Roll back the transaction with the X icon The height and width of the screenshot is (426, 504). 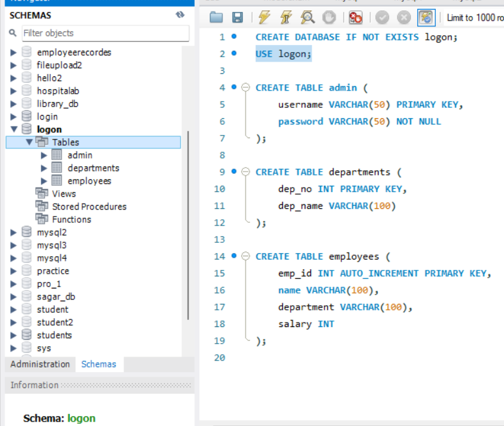click(x=404, y=17)
